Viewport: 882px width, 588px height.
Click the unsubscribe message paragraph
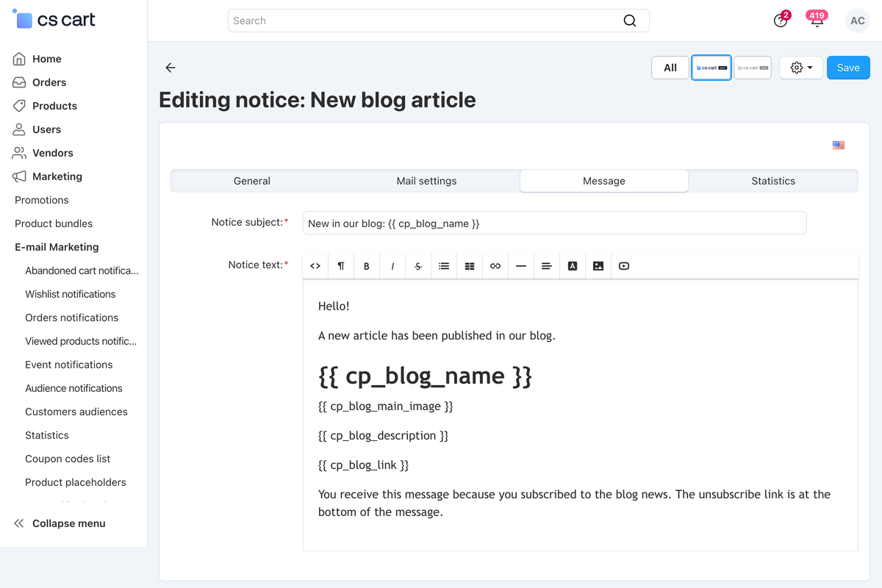click(x=574, y=503)
